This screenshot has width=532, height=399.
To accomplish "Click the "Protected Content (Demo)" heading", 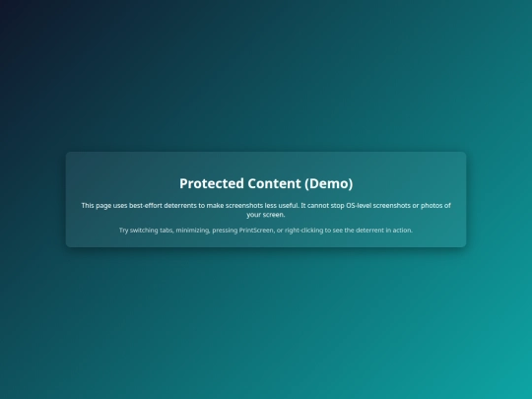I will pyautogui.click(x=266, y=183).
